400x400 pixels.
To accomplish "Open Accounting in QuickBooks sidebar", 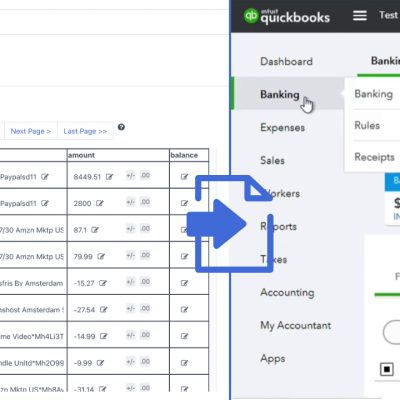I will pos(287,293).
